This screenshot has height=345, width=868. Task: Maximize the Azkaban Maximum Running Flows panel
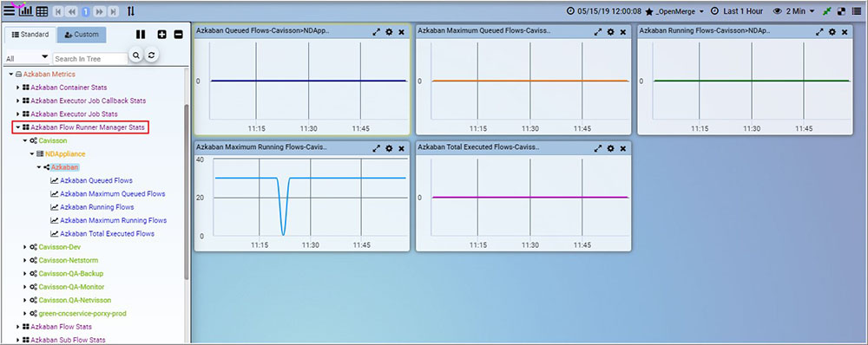click(x=377, y=148)
